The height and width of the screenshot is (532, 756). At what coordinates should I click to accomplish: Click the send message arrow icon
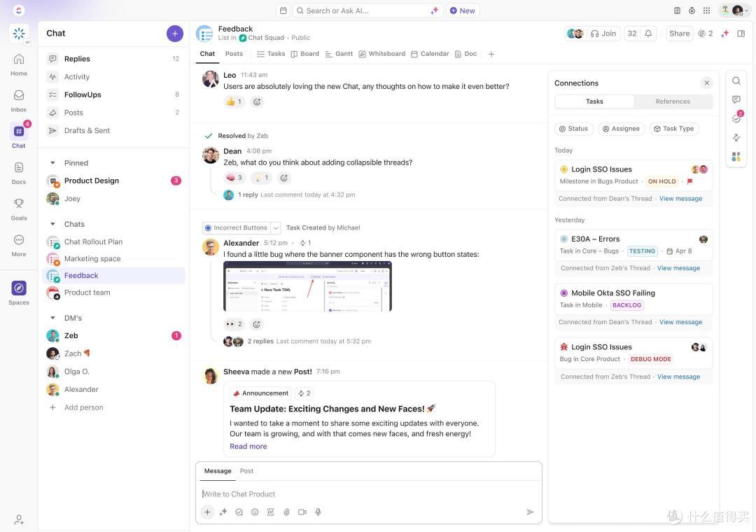coord(530,512)
